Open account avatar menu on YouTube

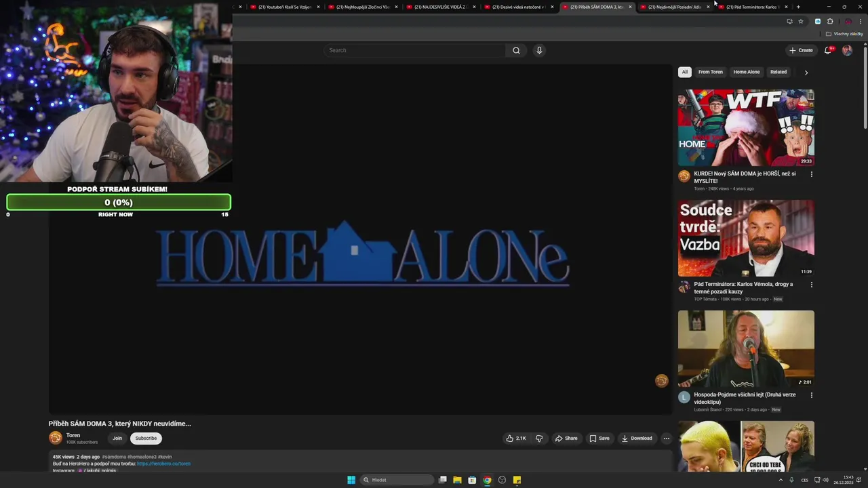[x=847, y=50]
